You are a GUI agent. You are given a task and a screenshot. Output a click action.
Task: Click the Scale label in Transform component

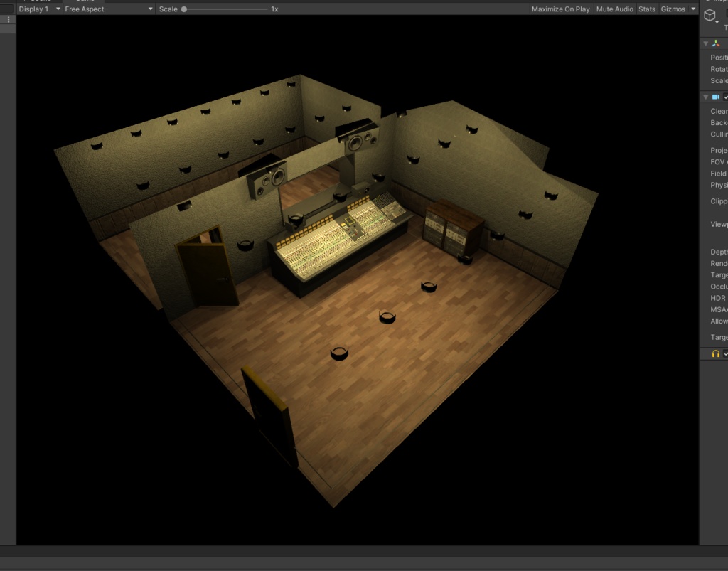(719, 80)
